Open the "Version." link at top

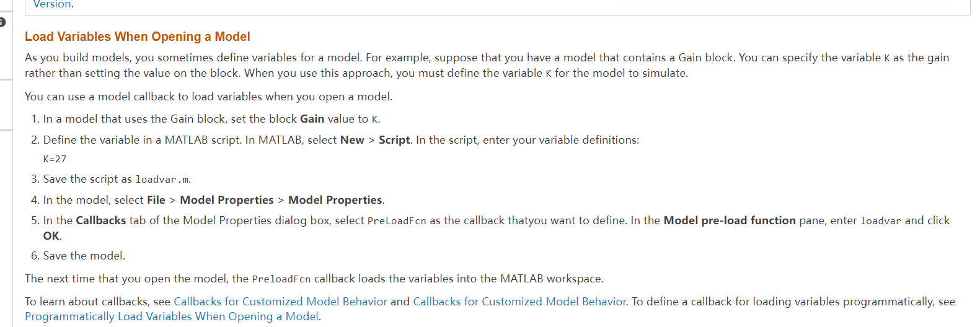click(53, 4)
